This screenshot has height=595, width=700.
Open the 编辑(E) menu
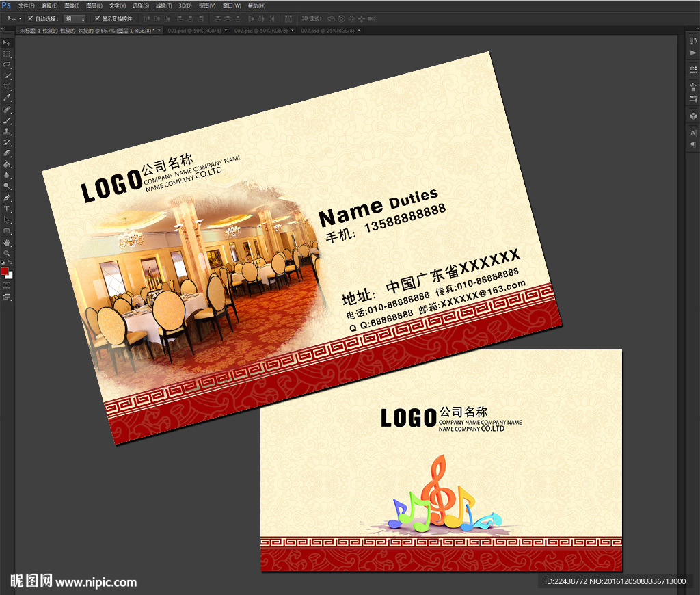click(49, 5)
